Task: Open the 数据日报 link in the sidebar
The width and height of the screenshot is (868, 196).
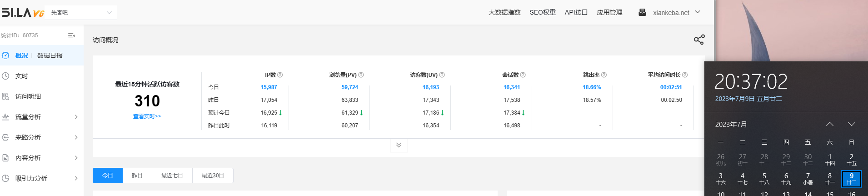Action: [x=50, y=55]
